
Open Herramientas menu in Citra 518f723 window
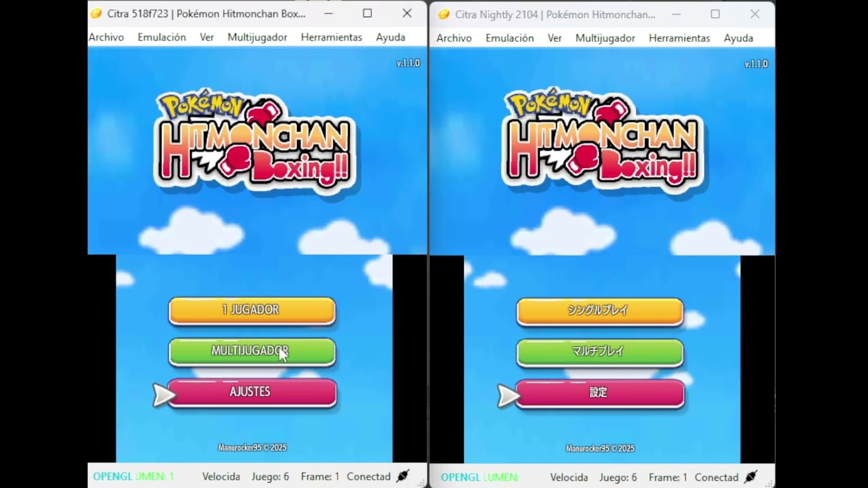tap(332, 37)
